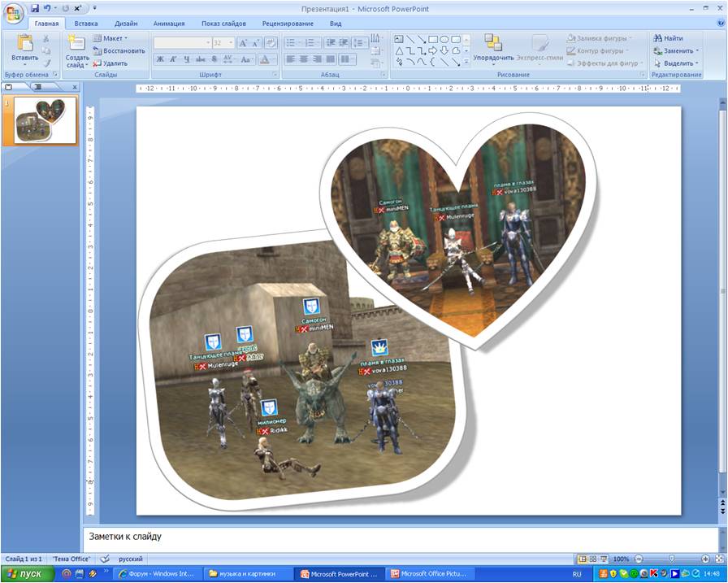This screenshot has height=583, width=728.
Task: Fit slide to current window icon
Action: (x=720, y=559)
